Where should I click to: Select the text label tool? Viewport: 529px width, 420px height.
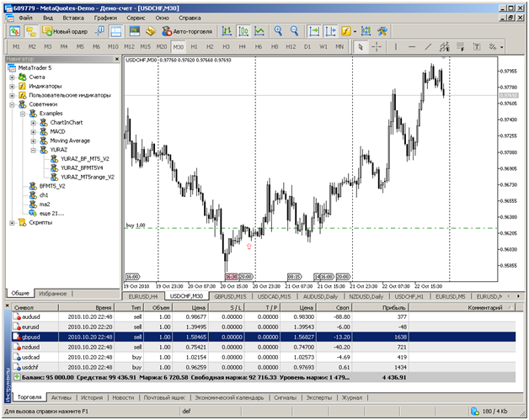477,47
